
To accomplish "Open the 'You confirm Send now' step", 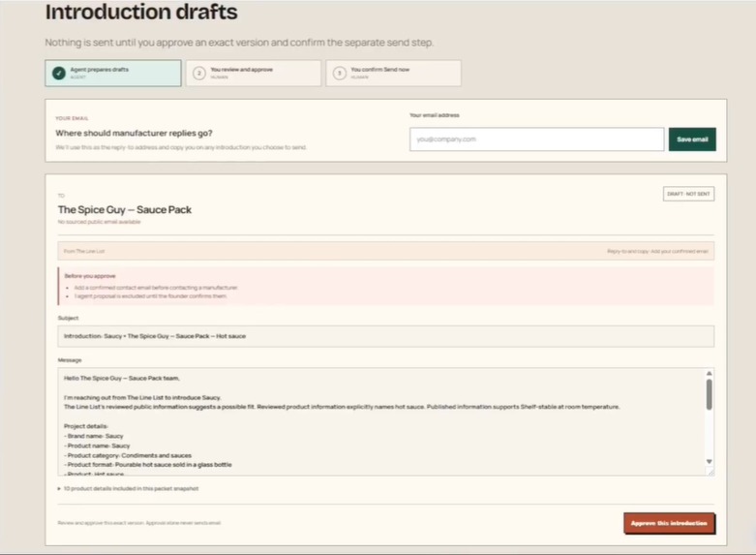I will click(x=393, y=74).
